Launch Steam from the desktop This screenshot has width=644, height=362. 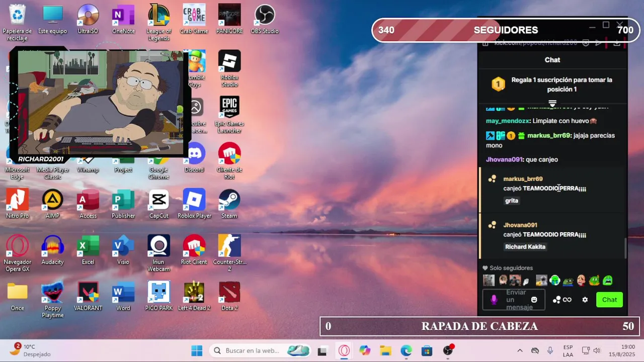tap(229, 204)
